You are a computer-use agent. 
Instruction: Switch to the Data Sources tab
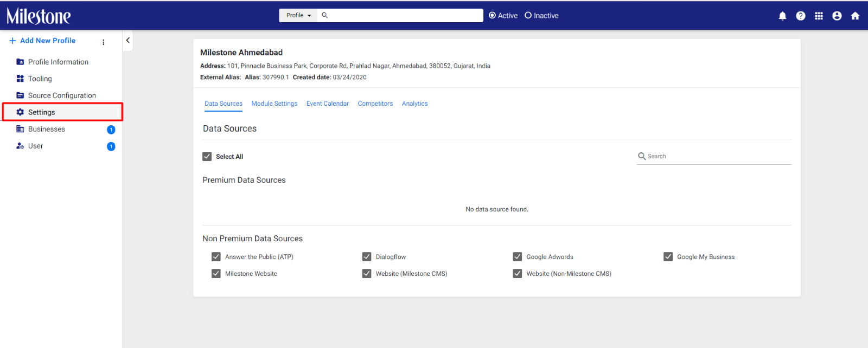point(224,104)
